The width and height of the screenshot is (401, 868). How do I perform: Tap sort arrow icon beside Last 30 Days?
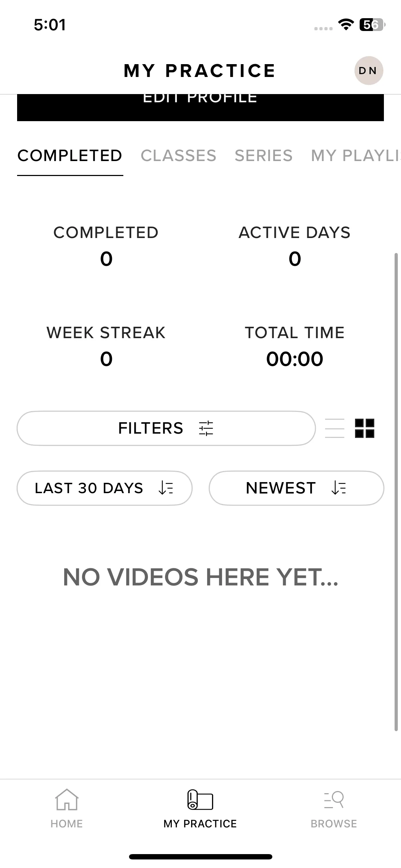(x=166, y=488)
